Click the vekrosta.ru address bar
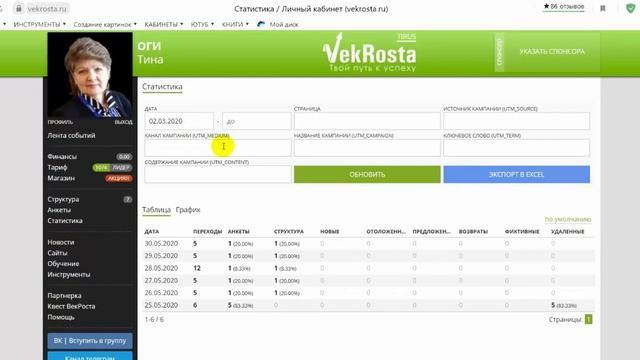 tap(47, 9)
